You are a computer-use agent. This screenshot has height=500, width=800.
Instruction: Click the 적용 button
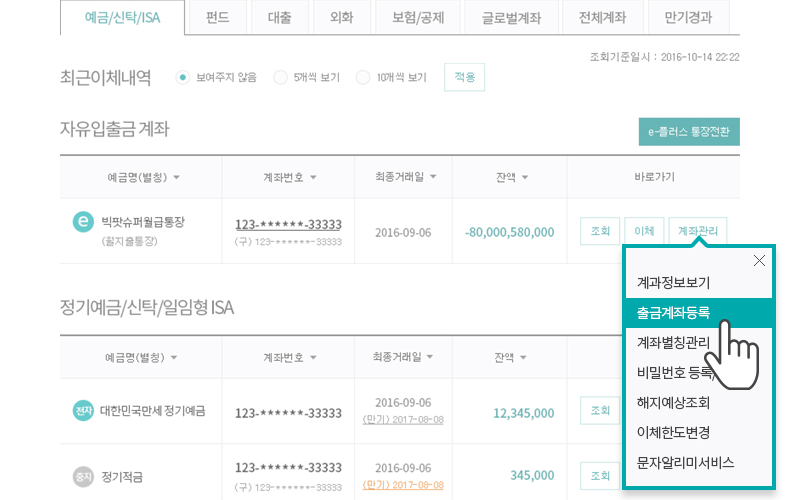tap(464, 78)
